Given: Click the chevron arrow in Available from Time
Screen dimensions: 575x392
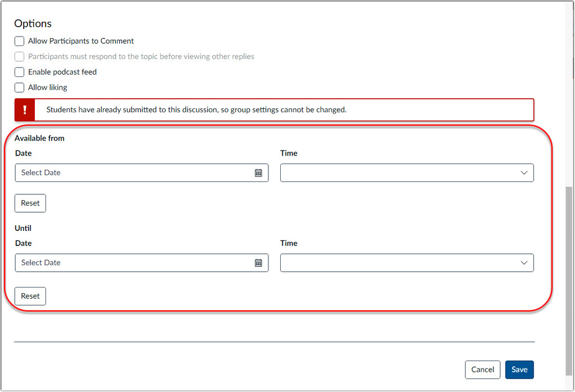Looking at the screenshot, I should click(x=524, y=173).
